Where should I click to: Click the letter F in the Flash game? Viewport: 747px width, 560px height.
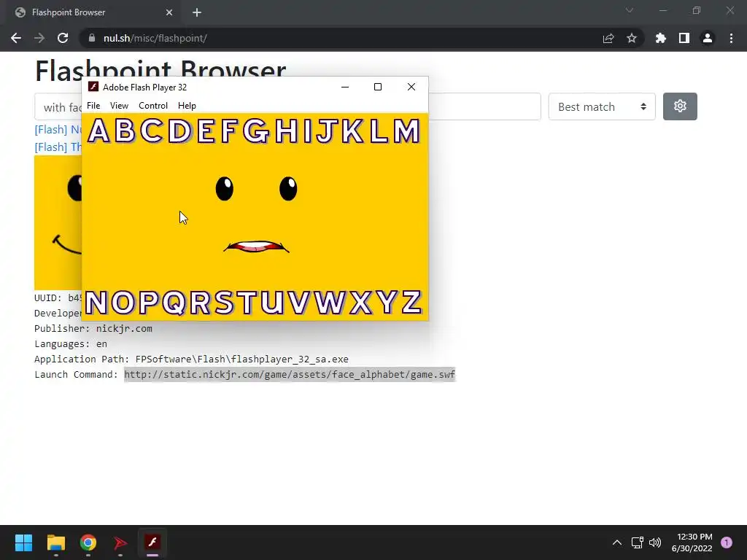coord(228,131)
